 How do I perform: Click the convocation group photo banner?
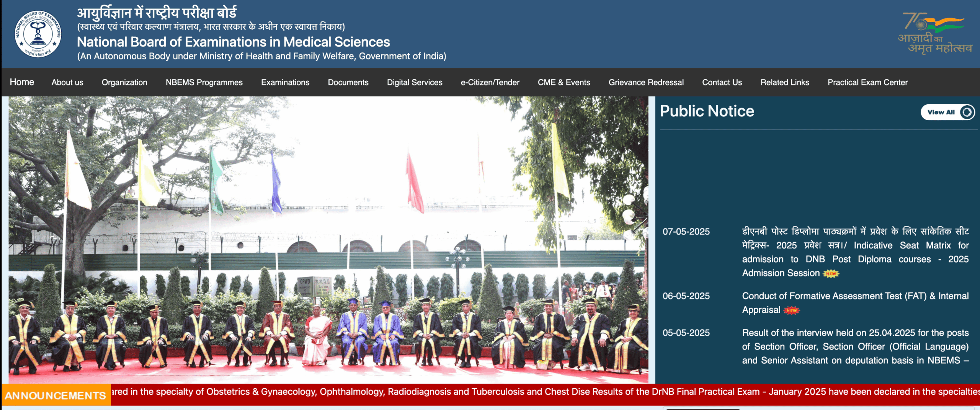pos(328,240)
